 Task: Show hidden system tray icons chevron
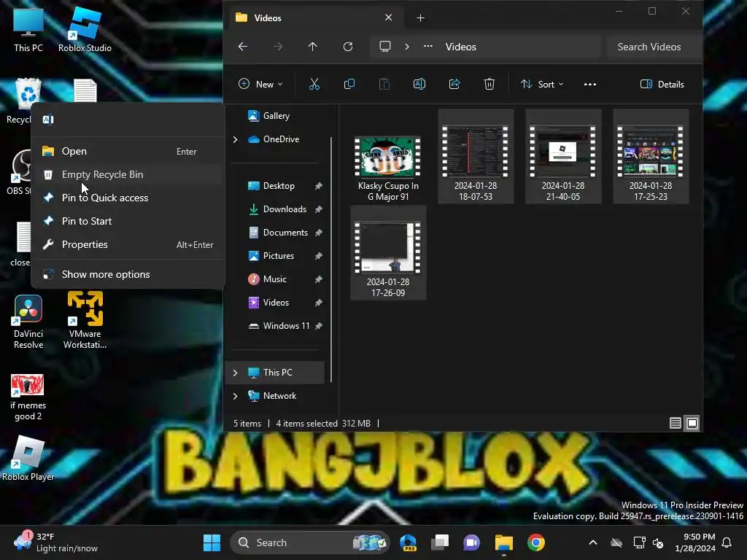pyautogui.click(x=592, y=542)
